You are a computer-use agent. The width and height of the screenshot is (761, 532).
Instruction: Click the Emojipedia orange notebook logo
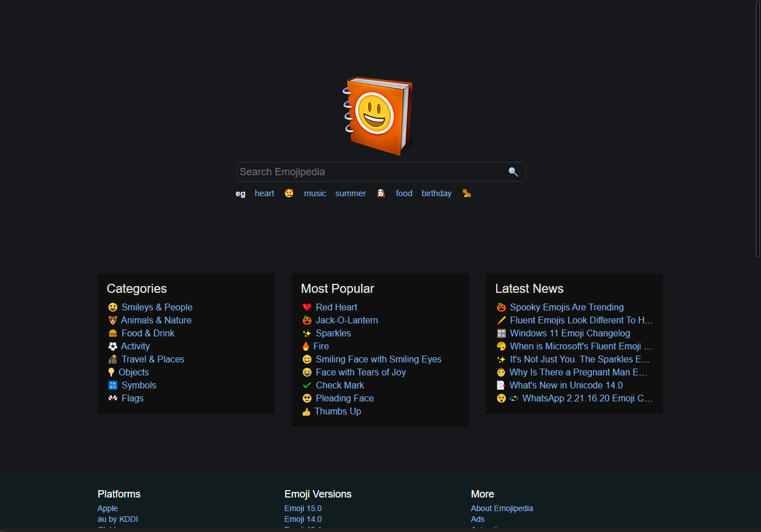[x=378, y=116]
